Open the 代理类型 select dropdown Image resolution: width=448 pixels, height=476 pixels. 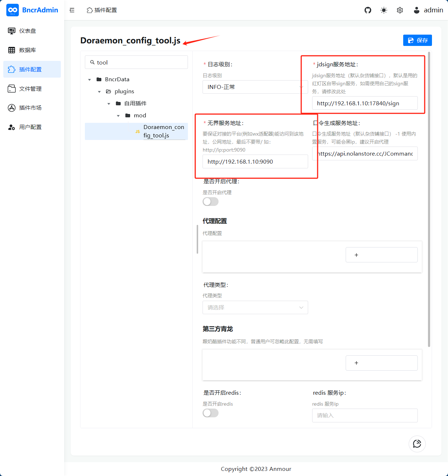pos(255,308)
